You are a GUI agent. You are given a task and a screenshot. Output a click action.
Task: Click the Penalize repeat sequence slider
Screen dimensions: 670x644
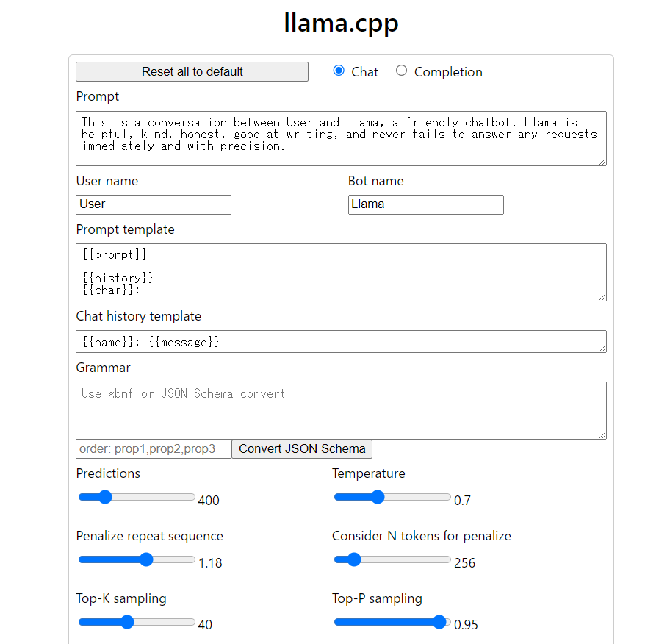point(145,559)
